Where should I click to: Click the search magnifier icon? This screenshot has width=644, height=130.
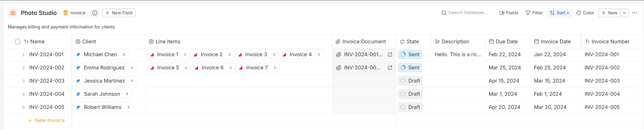[x=444, y=13]
